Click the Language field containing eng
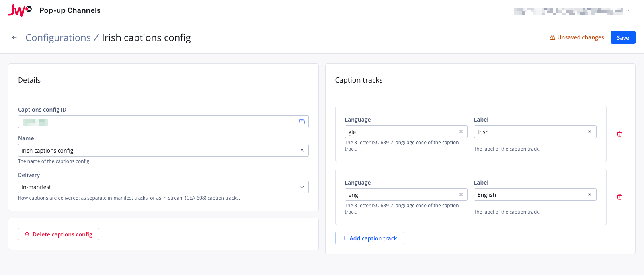This screenshot has width=644, height=275. tap(406, 194)
